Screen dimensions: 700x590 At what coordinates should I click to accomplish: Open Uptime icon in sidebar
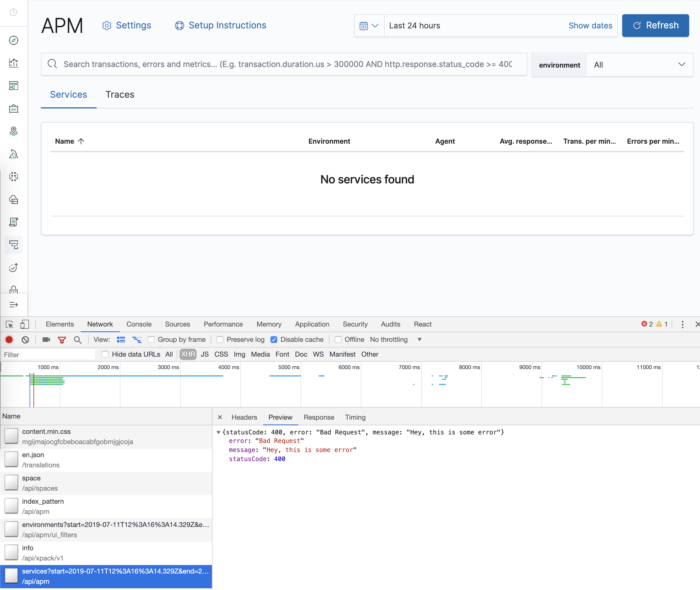13,267
